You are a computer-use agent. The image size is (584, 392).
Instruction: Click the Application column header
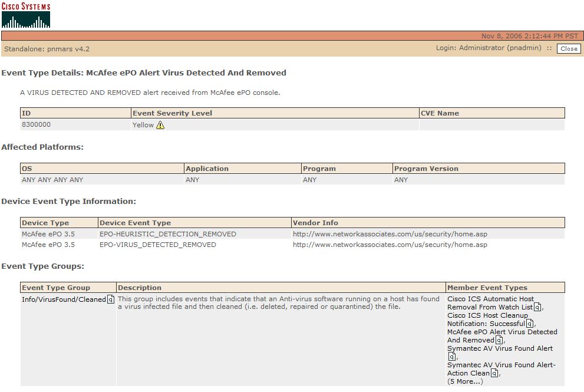[242, 169]
